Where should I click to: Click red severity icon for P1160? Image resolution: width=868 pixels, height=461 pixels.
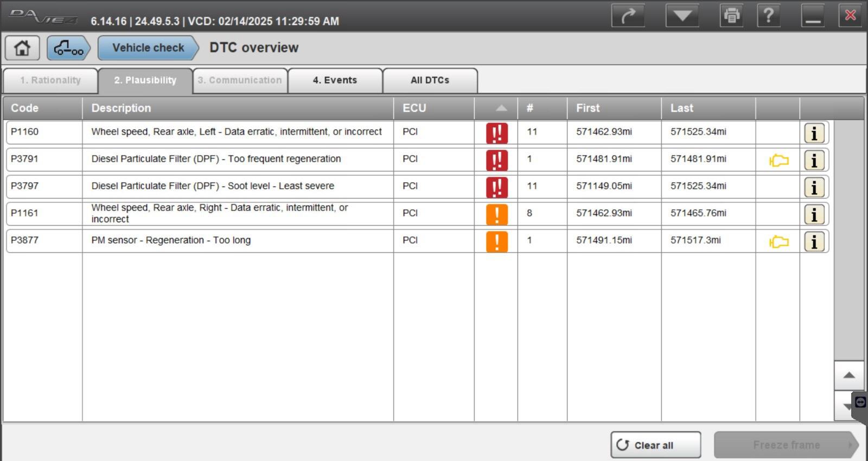(x=497, y=133)
